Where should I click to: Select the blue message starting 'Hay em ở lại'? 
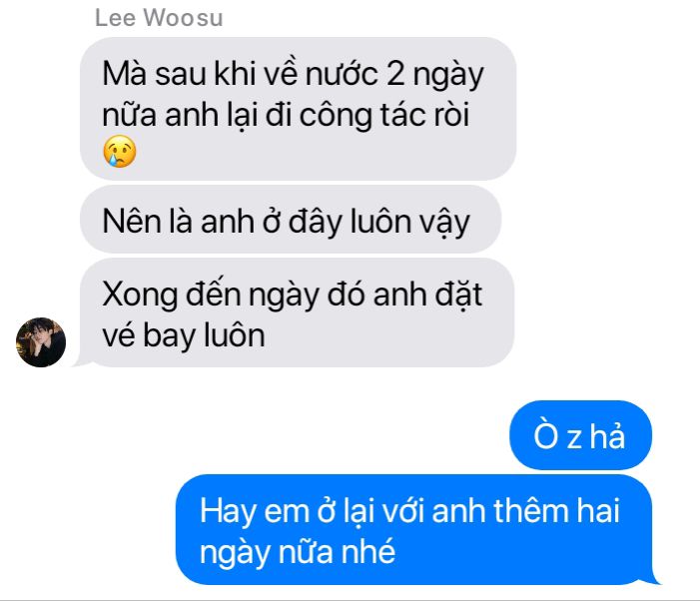click(413, 529)
